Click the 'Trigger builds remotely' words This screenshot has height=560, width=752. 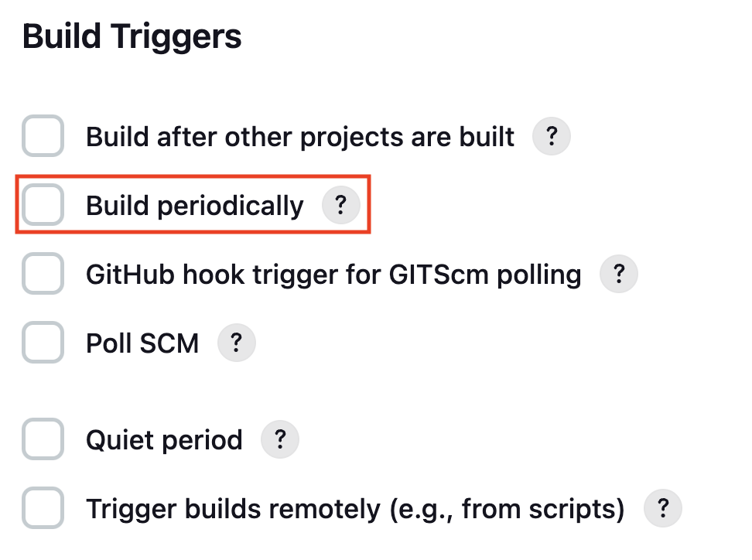(234, 509)
